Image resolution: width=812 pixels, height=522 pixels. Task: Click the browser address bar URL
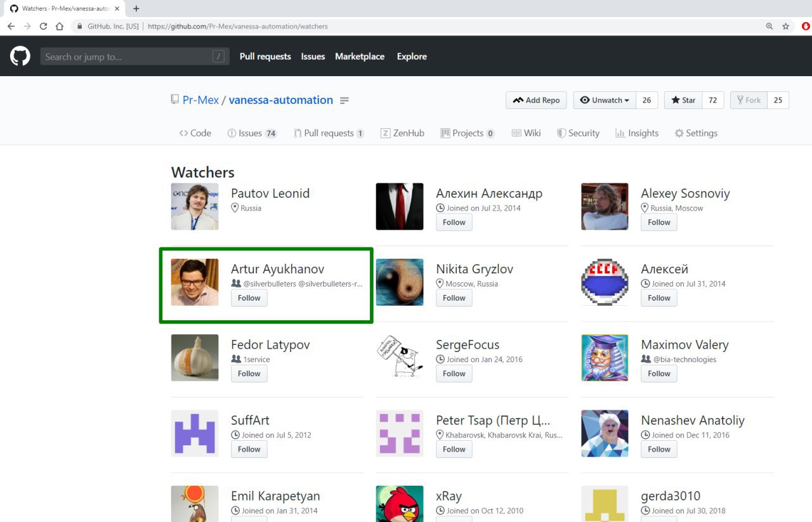(x=238, y=27)
